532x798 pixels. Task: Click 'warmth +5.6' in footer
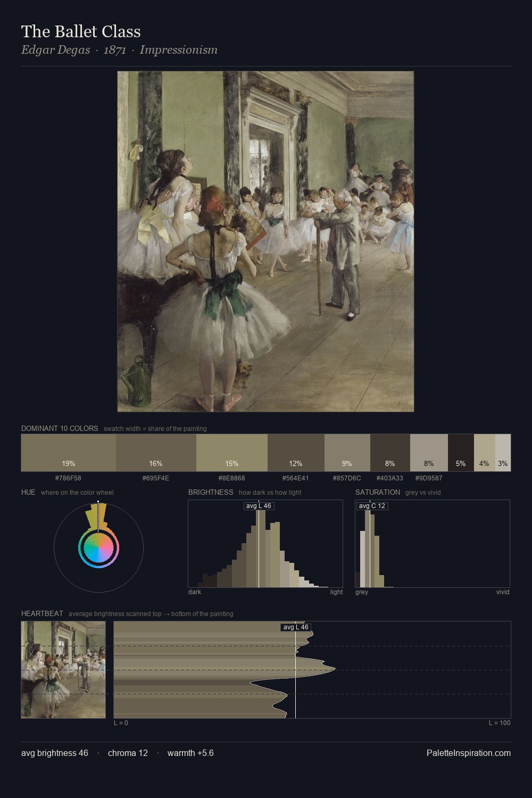(190, 753)
